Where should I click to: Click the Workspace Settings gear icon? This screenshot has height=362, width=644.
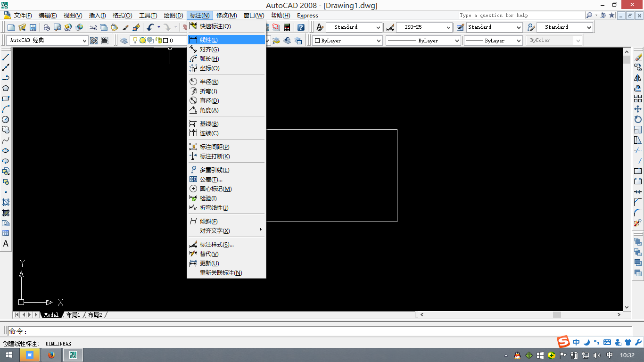pyautogui.click(x=94, y=41)
